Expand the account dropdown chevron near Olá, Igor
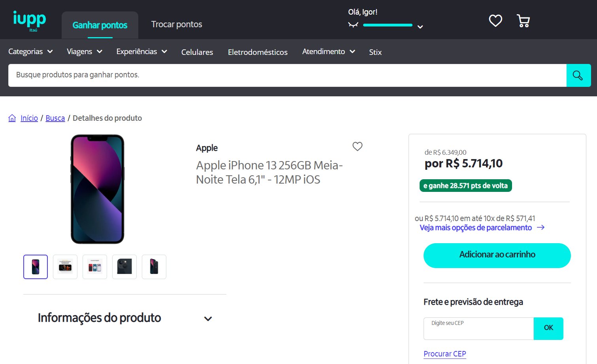 [420, 26]
